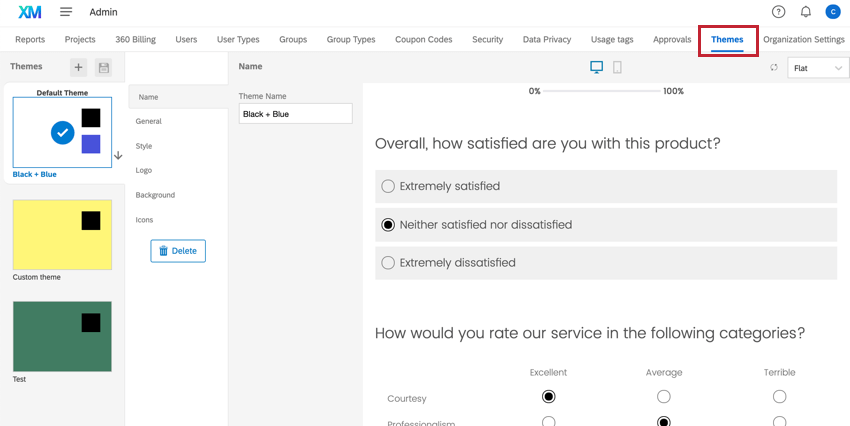Open the hamburger navigation menu

(66, 12)
